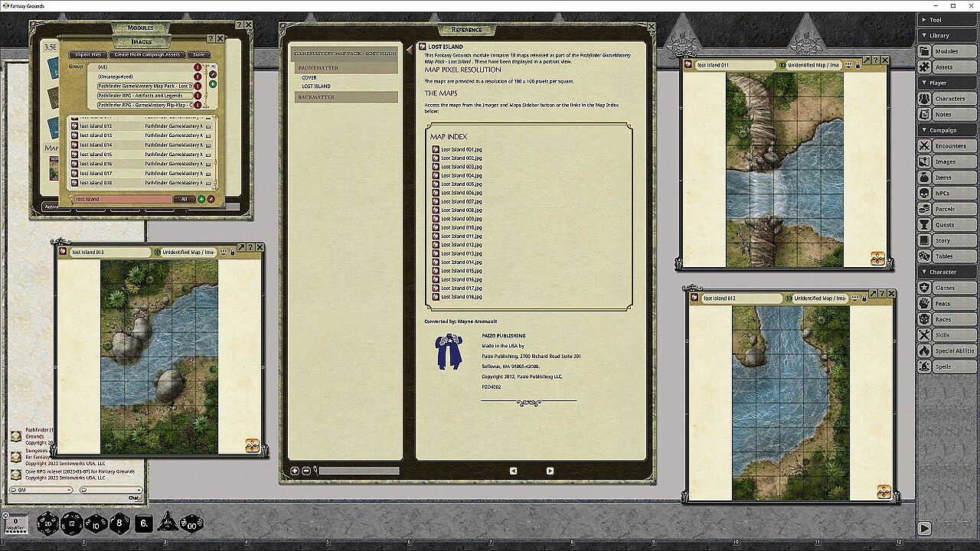Toggle identified state of lost island 013
Viewport: 980px width, 551px height.
[x=157, y=252]
